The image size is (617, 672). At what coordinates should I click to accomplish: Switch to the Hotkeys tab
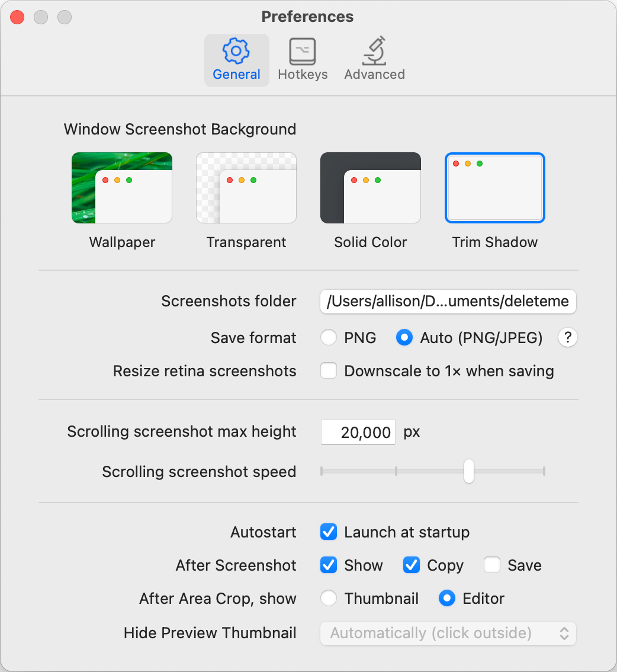pos(303,60)
